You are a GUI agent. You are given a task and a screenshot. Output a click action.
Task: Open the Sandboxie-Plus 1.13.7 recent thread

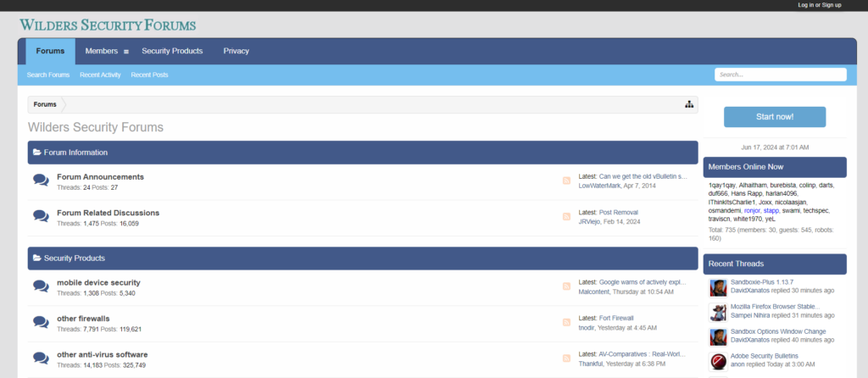762,281
